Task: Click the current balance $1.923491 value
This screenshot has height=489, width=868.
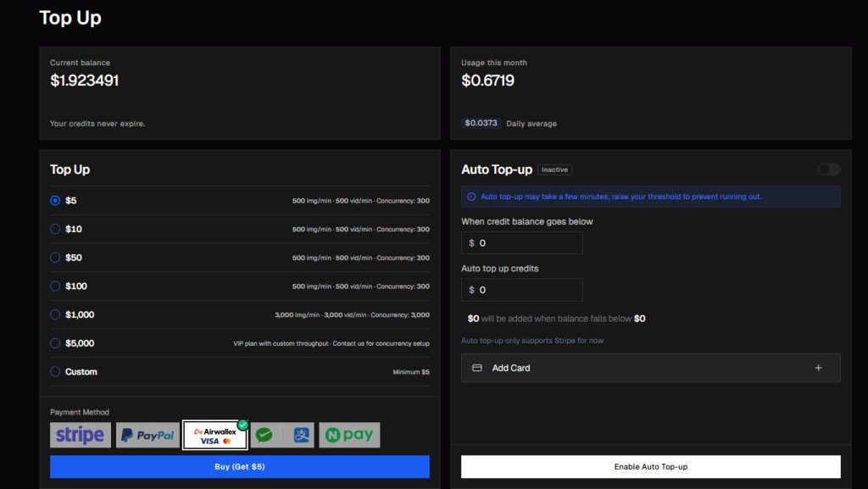Action: click(x=85, y=81)
